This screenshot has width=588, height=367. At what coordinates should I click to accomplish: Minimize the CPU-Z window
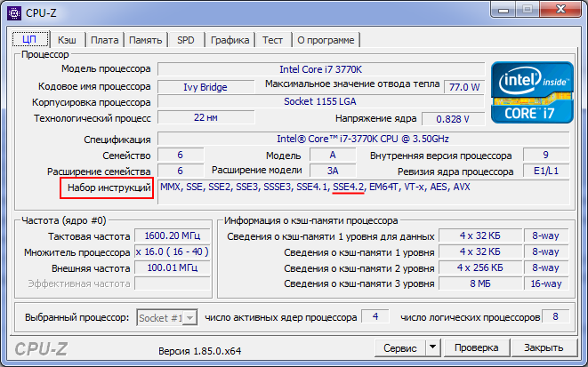pyautogui.click(x=503, y=10)
